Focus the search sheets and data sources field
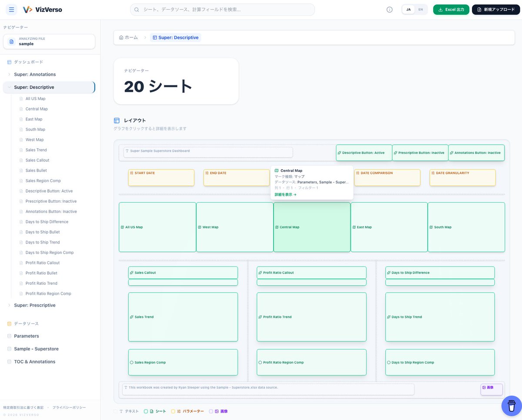 point(222,10)
